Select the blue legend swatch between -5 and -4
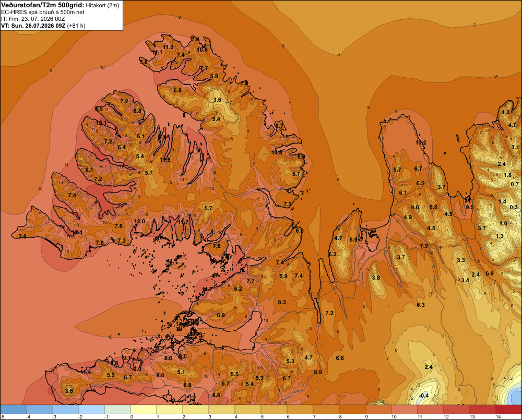Screen dimensions: 522x420 click(13, 409)
